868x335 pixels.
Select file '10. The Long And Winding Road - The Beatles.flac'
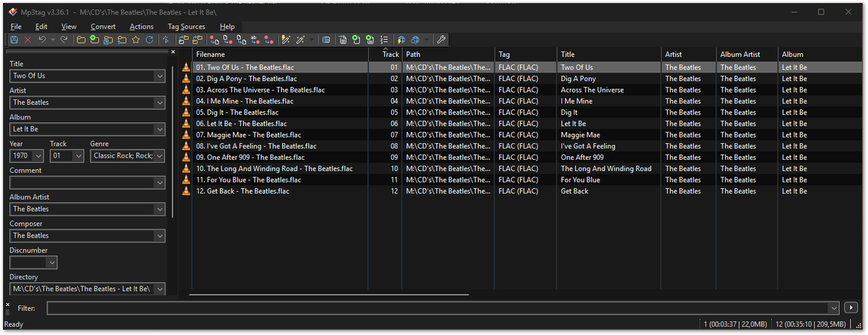275,169
